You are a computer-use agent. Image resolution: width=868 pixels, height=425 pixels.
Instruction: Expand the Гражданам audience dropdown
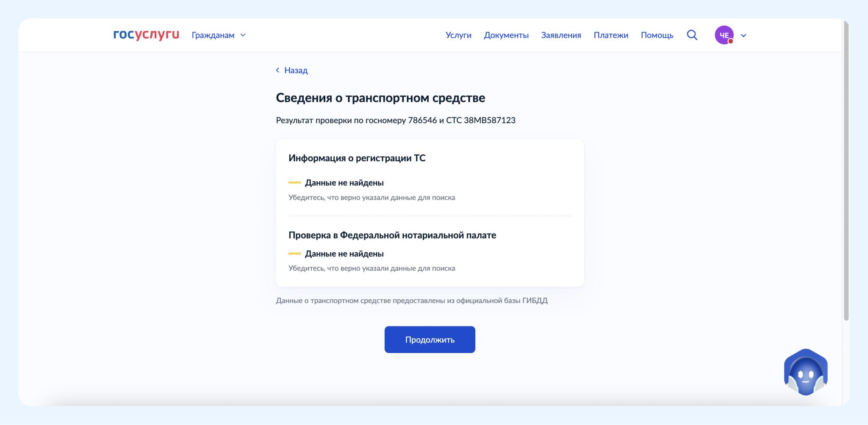coord(213,35)
